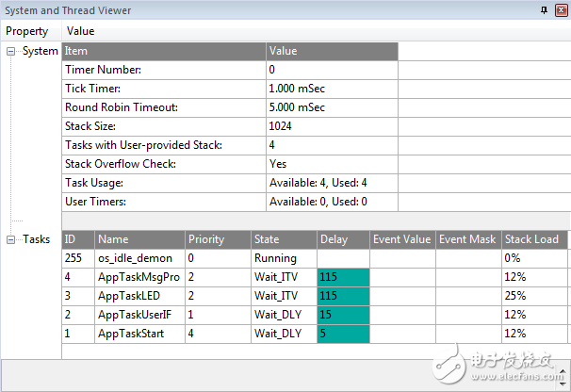Click the scroll down arrow at bottom right
Image resolution: width=571 pixels, height=392 pixels.
coord(563,384)
